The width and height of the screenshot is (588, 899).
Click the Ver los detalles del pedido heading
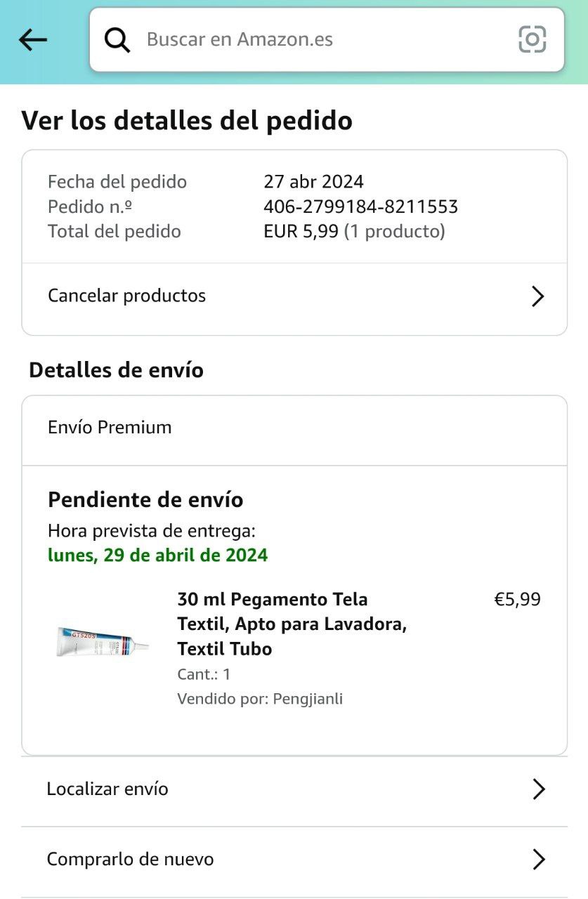click(187, 121)
